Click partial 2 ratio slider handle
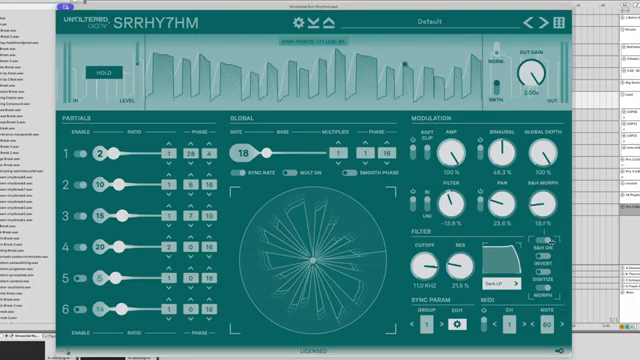This screenshot has height=360, width=640. (x=119, y=185)
